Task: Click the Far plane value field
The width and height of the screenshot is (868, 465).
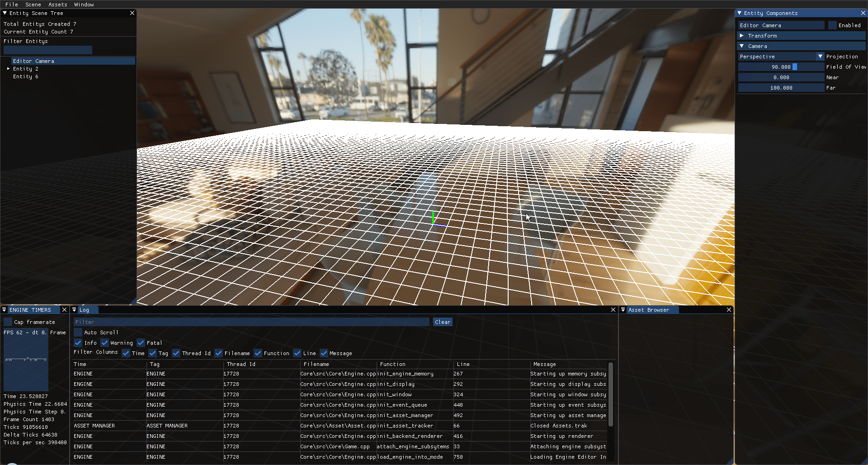Action: point(781,88)
